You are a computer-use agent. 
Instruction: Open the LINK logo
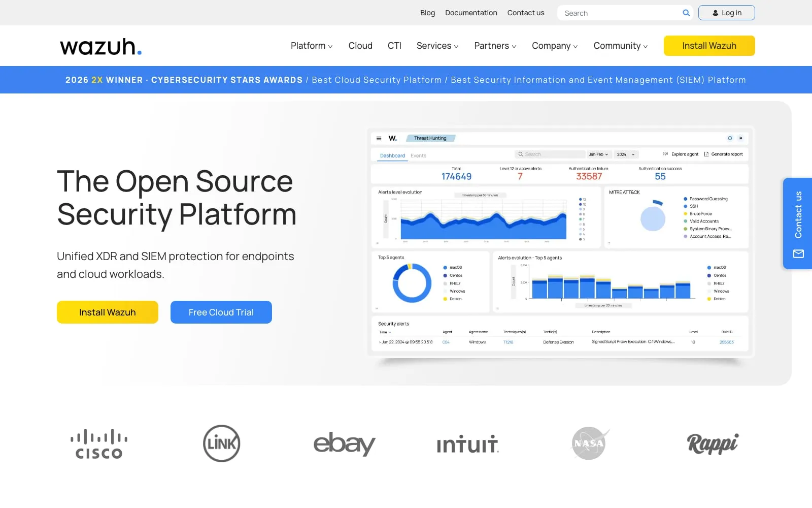[x=222, y=443]
